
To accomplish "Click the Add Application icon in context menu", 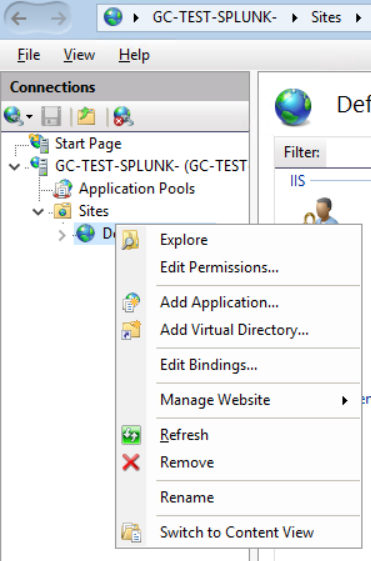I will coord(131,302).
